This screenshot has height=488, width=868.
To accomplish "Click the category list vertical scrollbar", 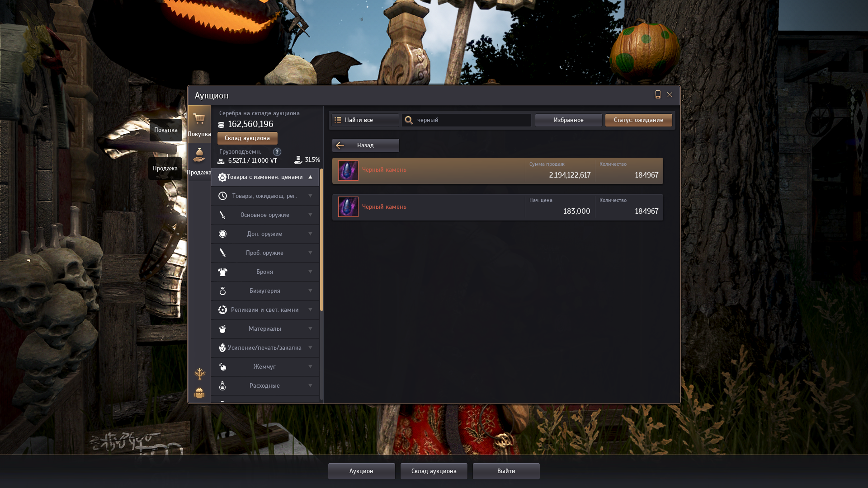I will tap(321, 239).
